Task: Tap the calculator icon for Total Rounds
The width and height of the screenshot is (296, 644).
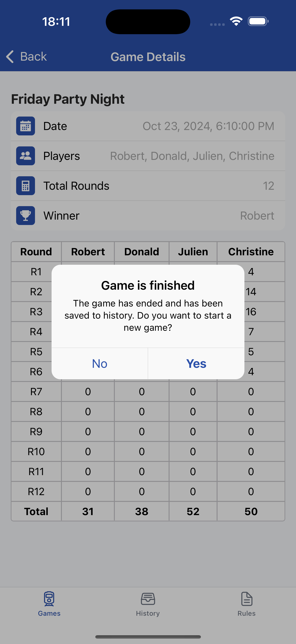Action: pos(26,186)
